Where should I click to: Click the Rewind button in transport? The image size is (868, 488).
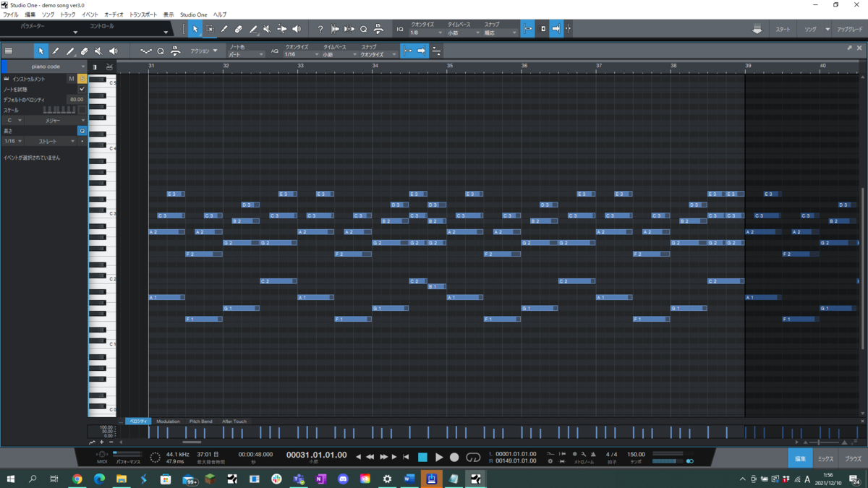pos(370,457)
